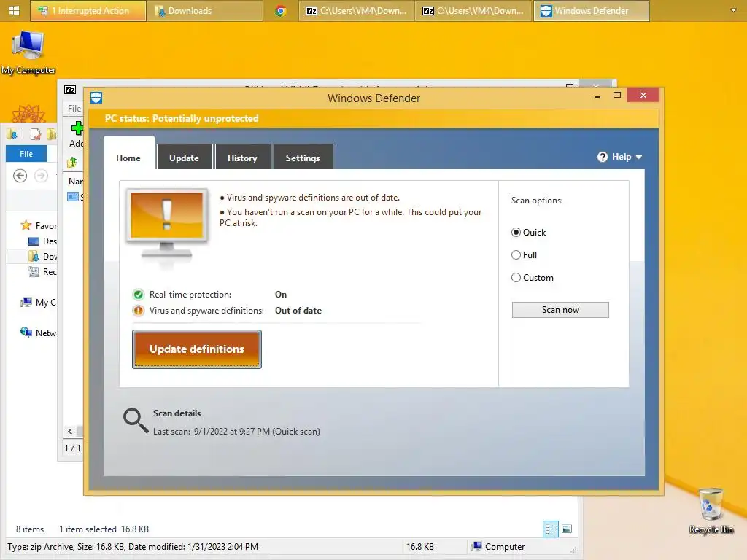Click the Update definitions button
747x560 pixels.
tap(197, 349)
